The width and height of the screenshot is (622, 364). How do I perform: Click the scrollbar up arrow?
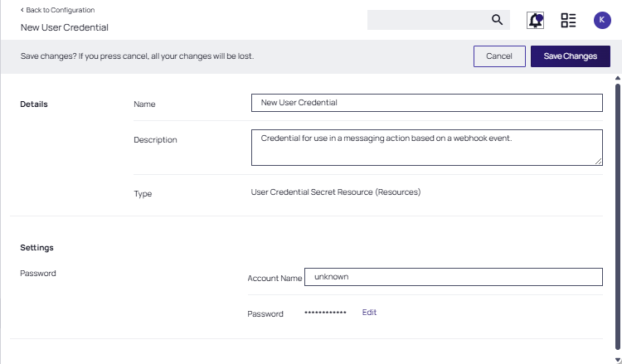tap(617, 79)
